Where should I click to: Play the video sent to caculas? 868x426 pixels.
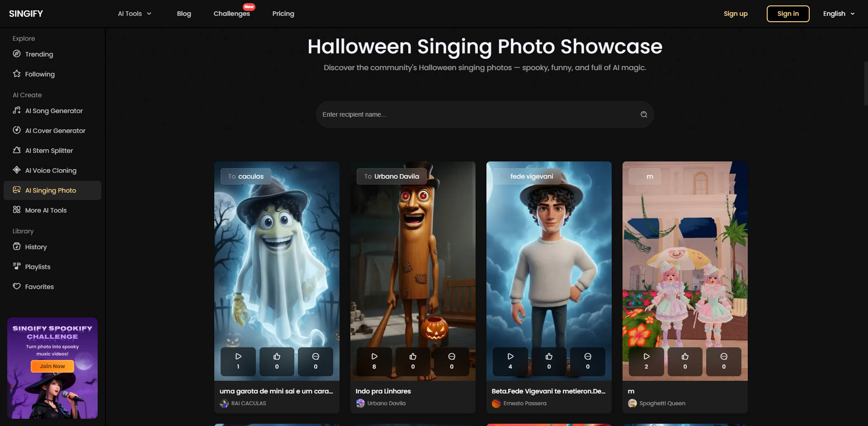238,361
